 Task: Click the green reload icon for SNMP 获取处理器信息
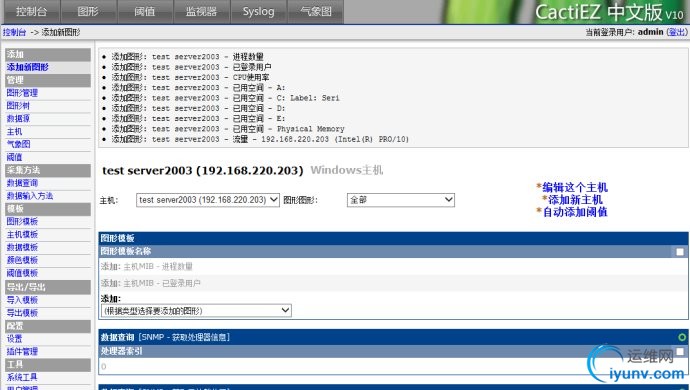[682, 337]
